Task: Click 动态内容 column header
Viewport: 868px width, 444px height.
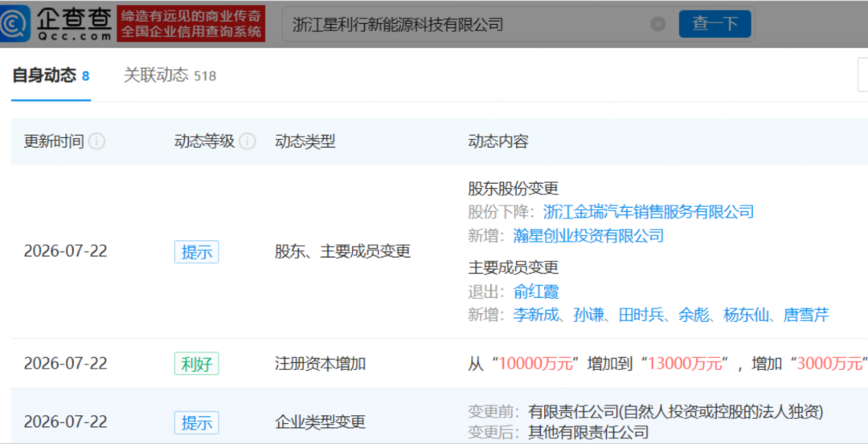Action: [498, 141]
